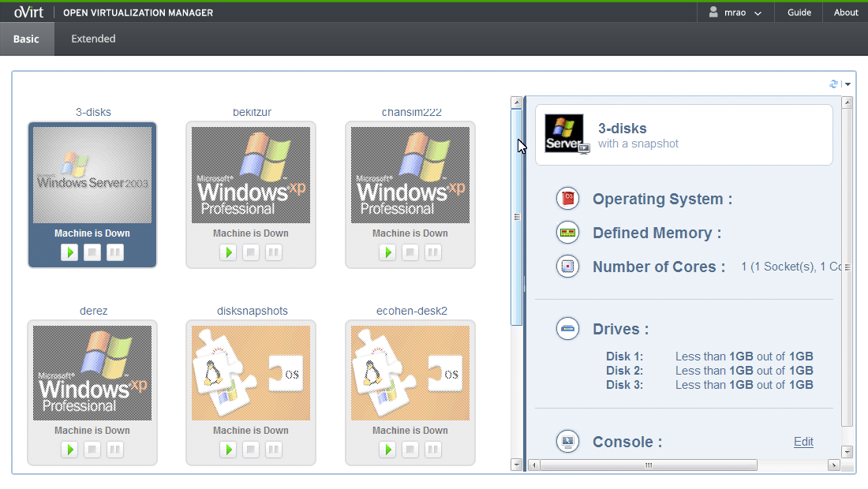Select the Number of Cores icon
The height and width of the screenshot is (489, 868).
[x=567, y=267]
